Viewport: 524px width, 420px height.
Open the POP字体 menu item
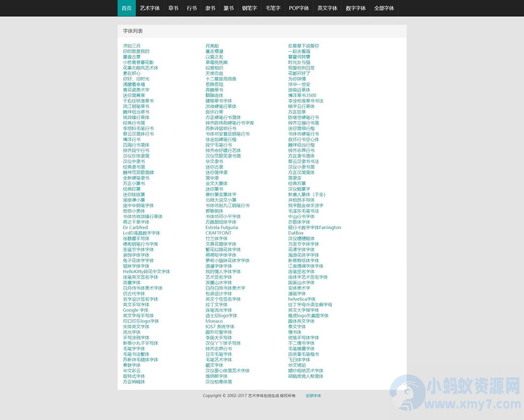299,8
